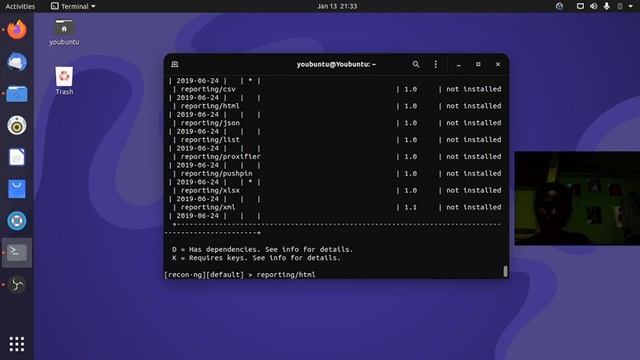Launch LibreOffice Writer from the dock
Image resolution: width=640 pixels, height=360 pixels.
pos(17,157)
